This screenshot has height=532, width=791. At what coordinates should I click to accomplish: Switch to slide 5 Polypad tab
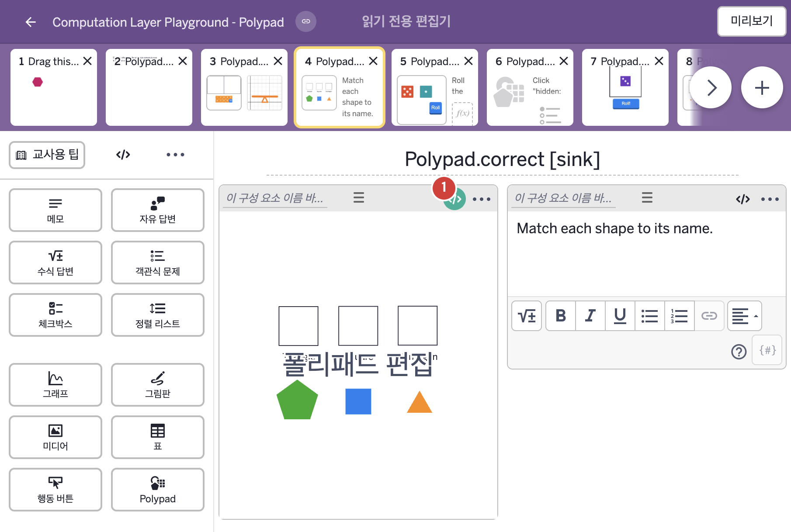tap(435, 87)
